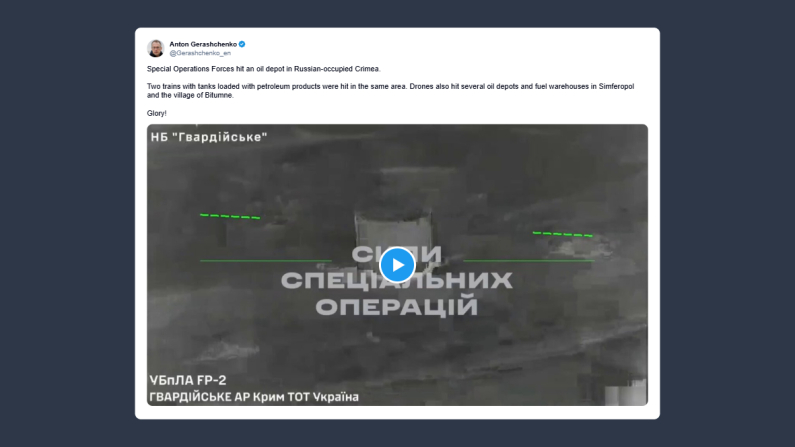The image size is (795, 447).
Task: Click the left solid green horizon line
Action: pos(266,260)
